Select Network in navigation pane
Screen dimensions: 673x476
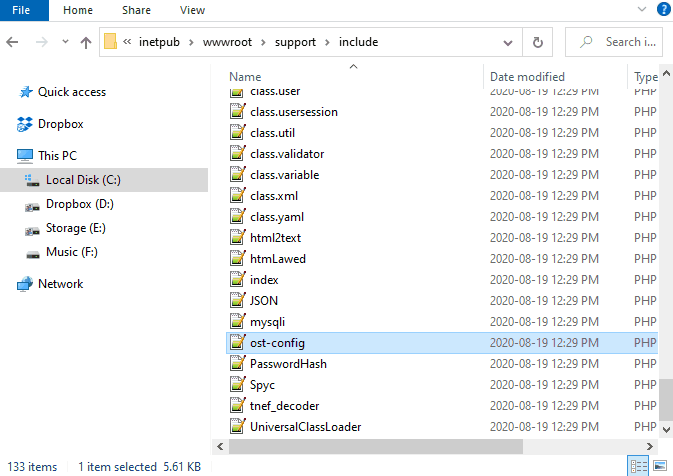tap(61, 284)
